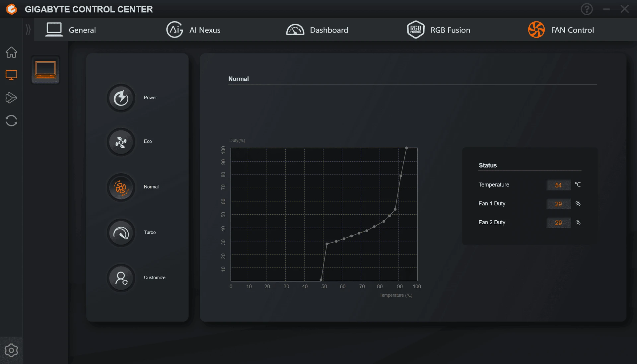Click the fan curve point at 0% duty
The height and width of the screenshot is (364, 637).
click(321, 280)
